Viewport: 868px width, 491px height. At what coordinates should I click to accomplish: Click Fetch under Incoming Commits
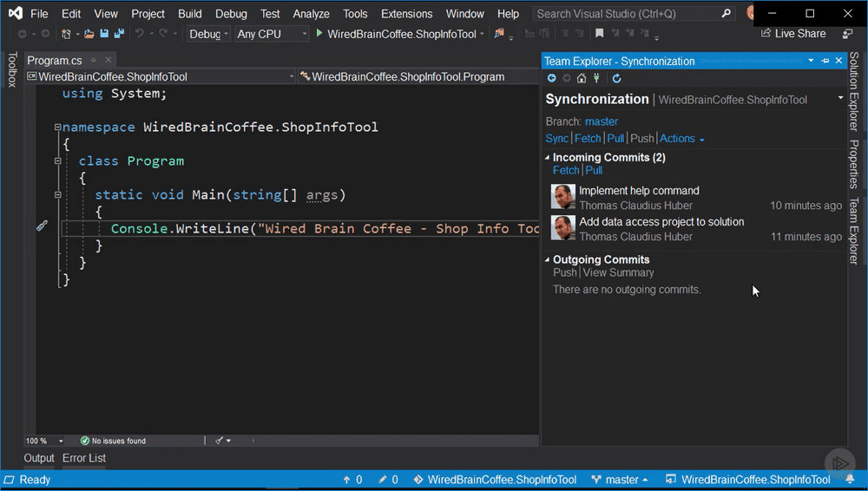[566, 171]
